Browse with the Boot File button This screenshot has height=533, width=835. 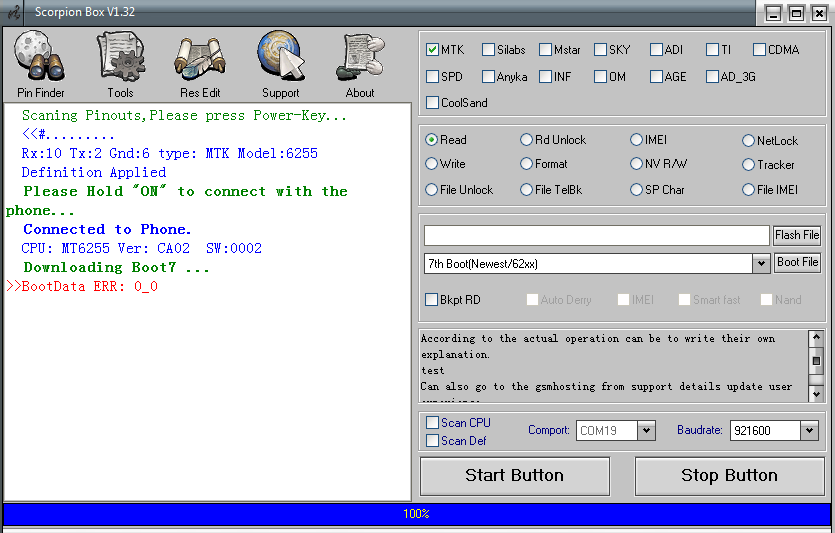pyautogui.click(x=797, y=262)
